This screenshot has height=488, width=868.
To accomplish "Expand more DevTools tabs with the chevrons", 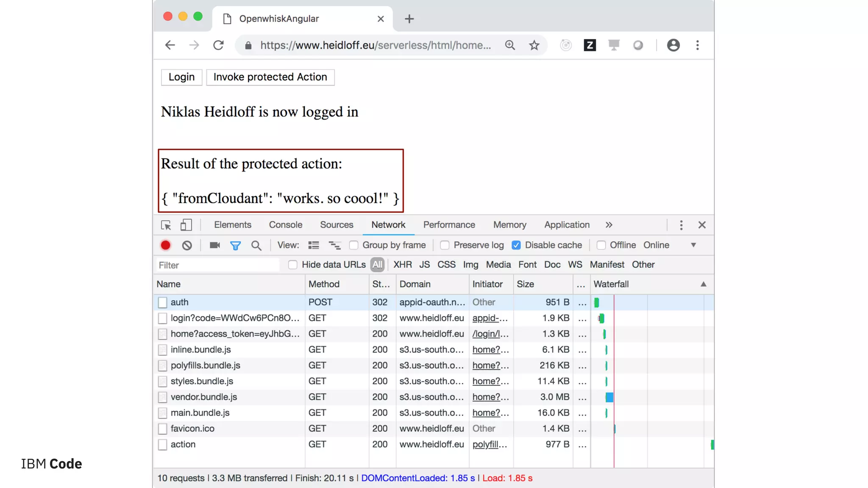I will (x=609, y=225).
